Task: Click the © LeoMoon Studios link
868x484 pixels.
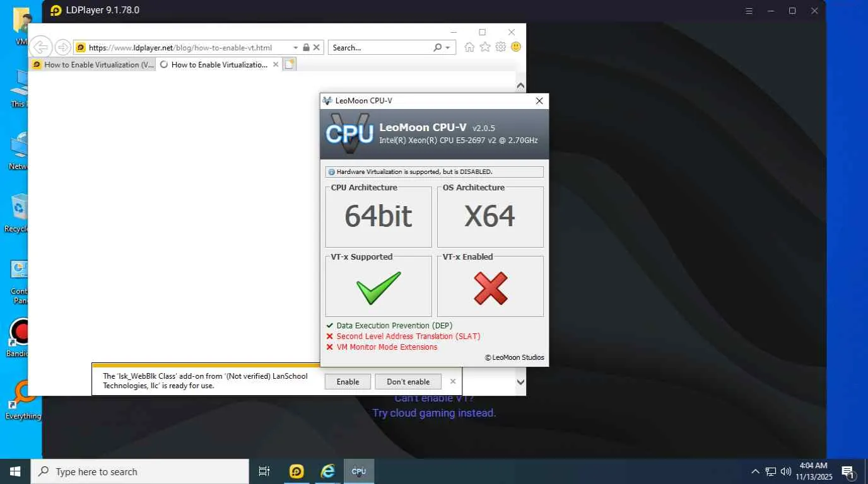Action: coord(514,357)
